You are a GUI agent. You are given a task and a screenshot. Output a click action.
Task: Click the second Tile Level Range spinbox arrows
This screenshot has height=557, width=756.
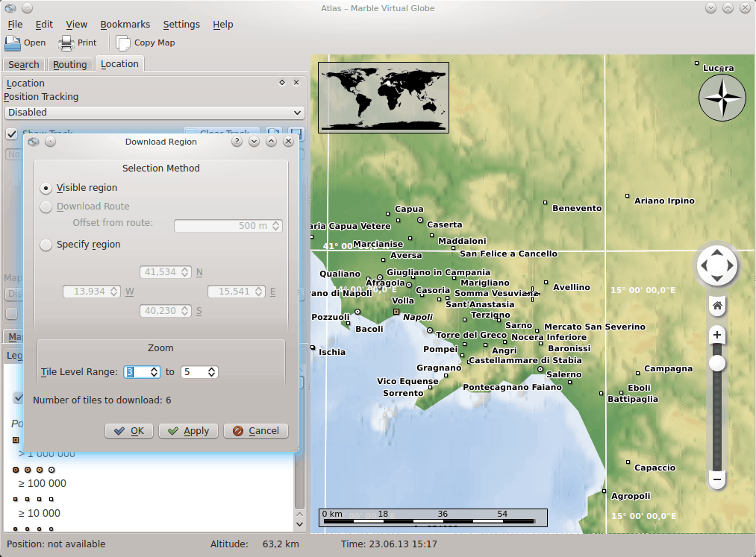[x=212, y=371]
